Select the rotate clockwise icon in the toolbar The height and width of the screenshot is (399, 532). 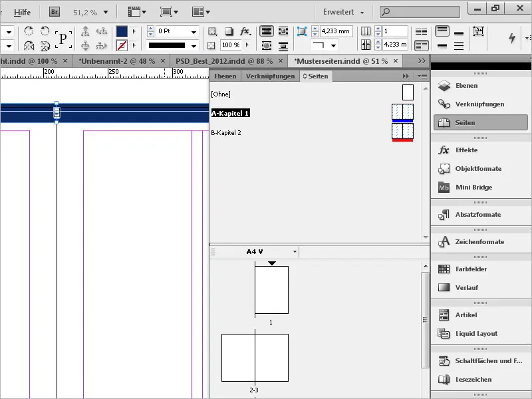pyautogui.click(x=28, y=31)
